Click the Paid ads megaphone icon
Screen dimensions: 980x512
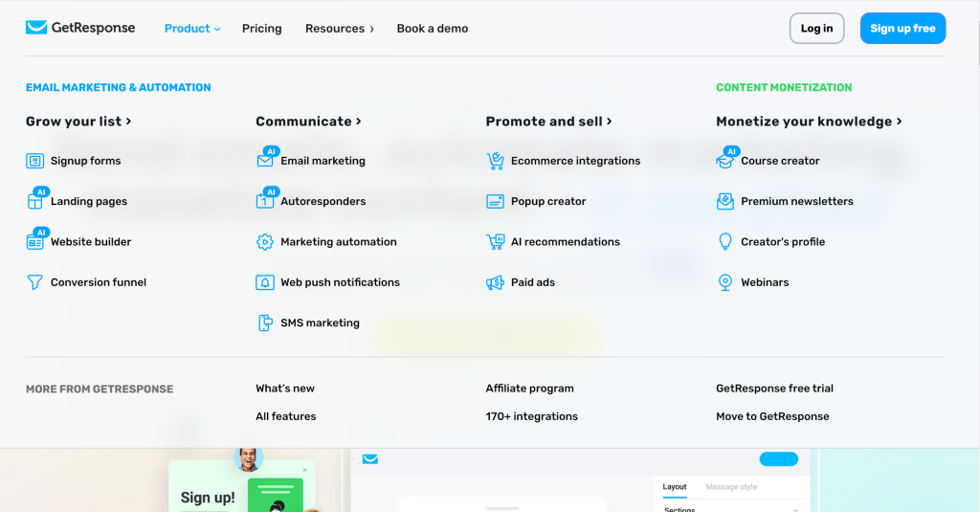tap(495, 282)
